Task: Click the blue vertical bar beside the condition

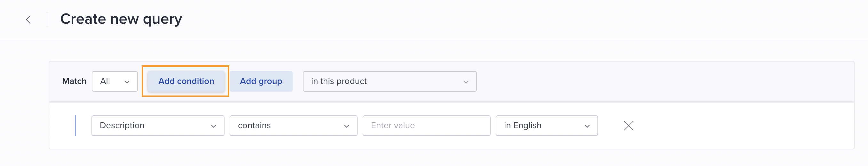Action: pyautogui.click(x=75, y=126)
